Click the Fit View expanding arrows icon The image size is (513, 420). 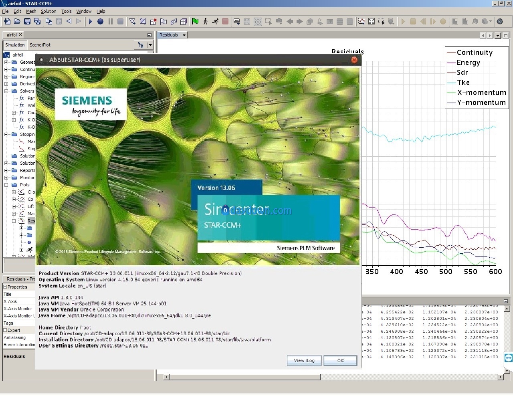372,21
